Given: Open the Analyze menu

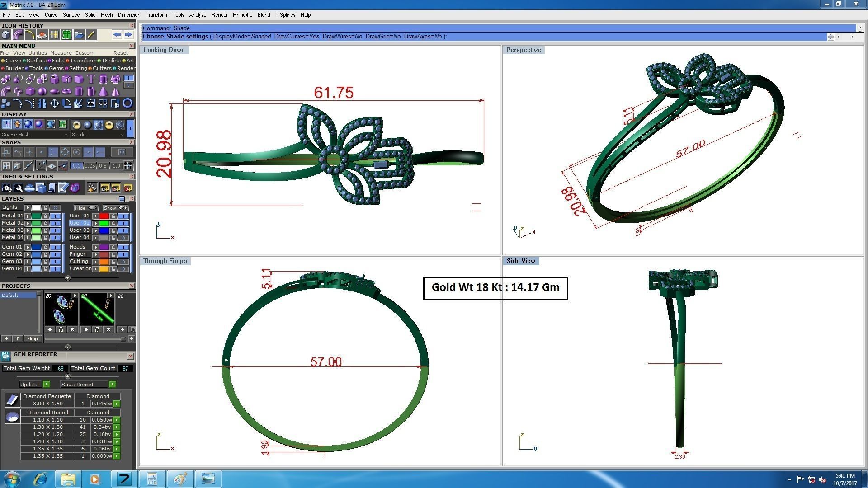Looking at the screenshot, I should point(198,15).
